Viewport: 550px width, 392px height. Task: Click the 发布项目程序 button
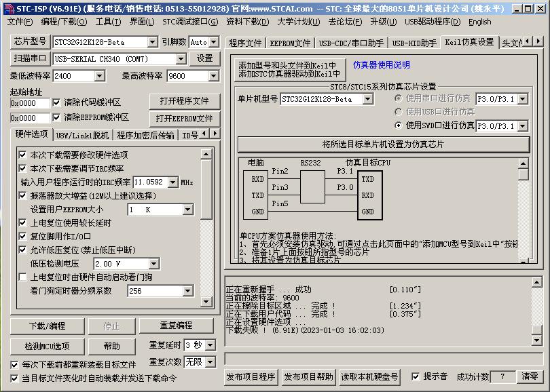[251, 377]
